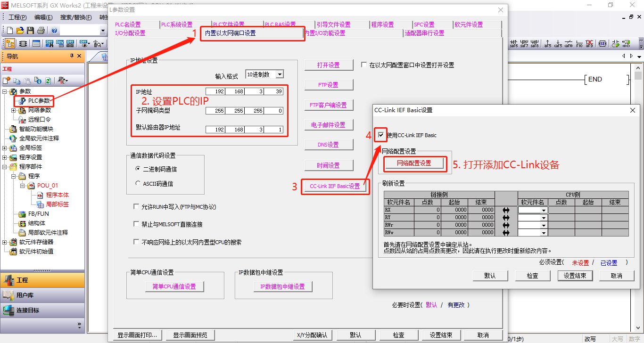Click the Print icon in toolbar
644x343 pixels.
(x=41, y=31)
